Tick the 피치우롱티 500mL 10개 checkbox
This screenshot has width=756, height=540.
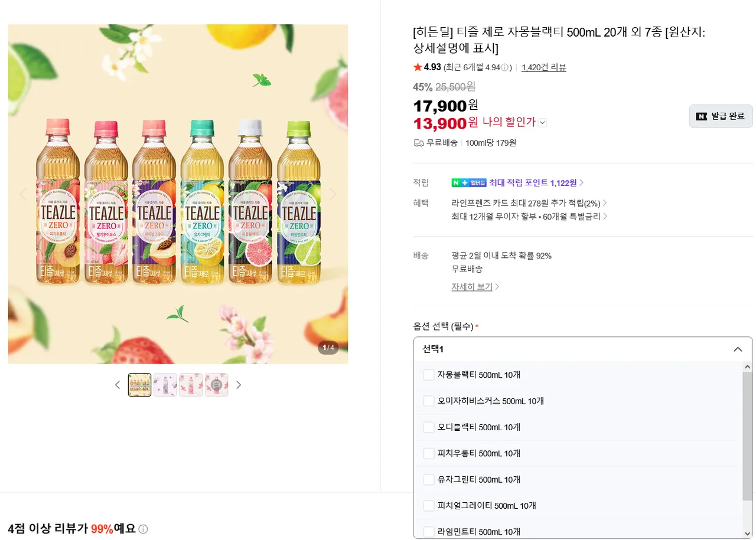[x=429, y=453]
